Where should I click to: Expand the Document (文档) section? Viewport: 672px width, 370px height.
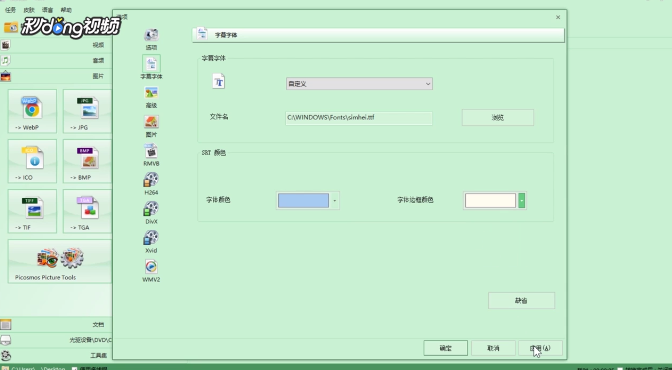[x=56, y=325]
